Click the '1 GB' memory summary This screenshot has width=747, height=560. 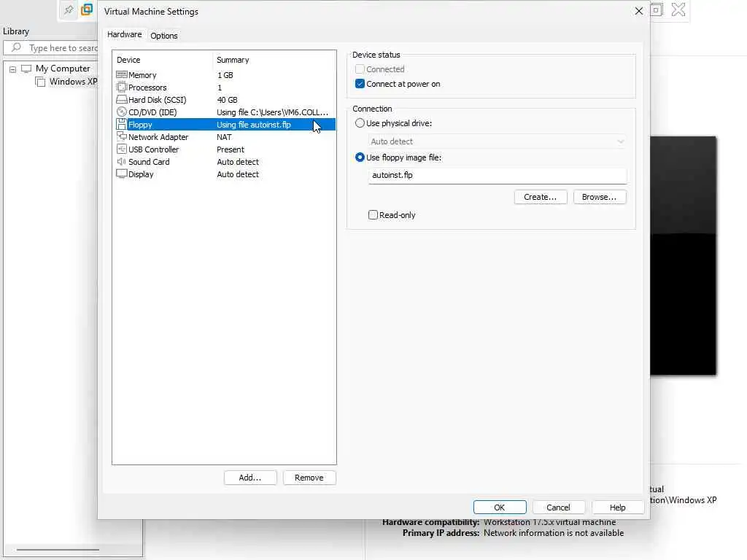click(x=225, y=75)
